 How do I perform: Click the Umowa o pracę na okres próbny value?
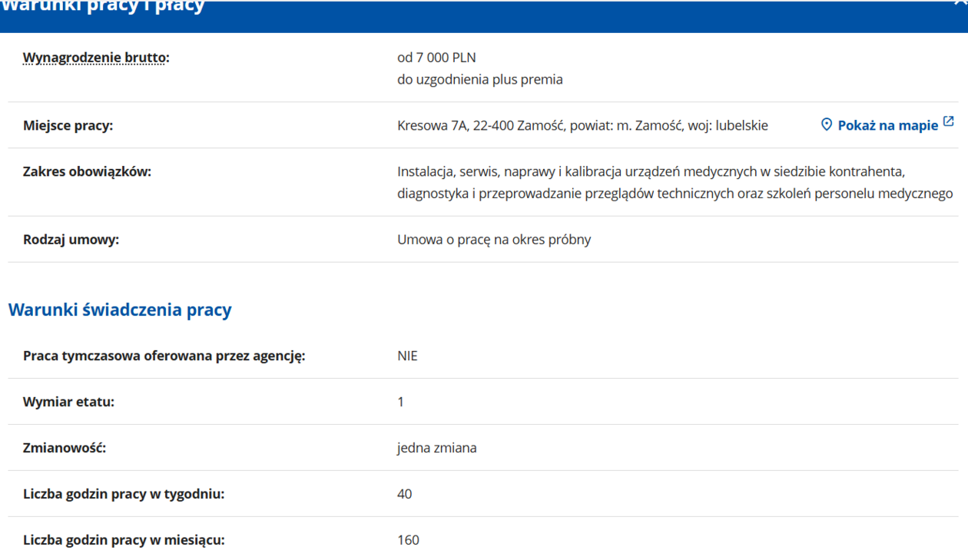[x=493, y=239]
